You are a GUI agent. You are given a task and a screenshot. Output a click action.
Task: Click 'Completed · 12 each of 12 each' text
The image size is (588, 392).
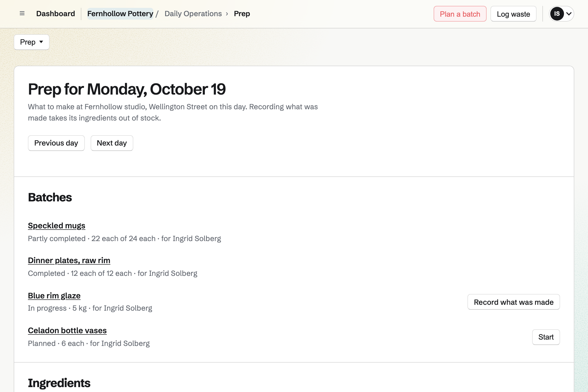pyautogui.click(x=80, y=273)
